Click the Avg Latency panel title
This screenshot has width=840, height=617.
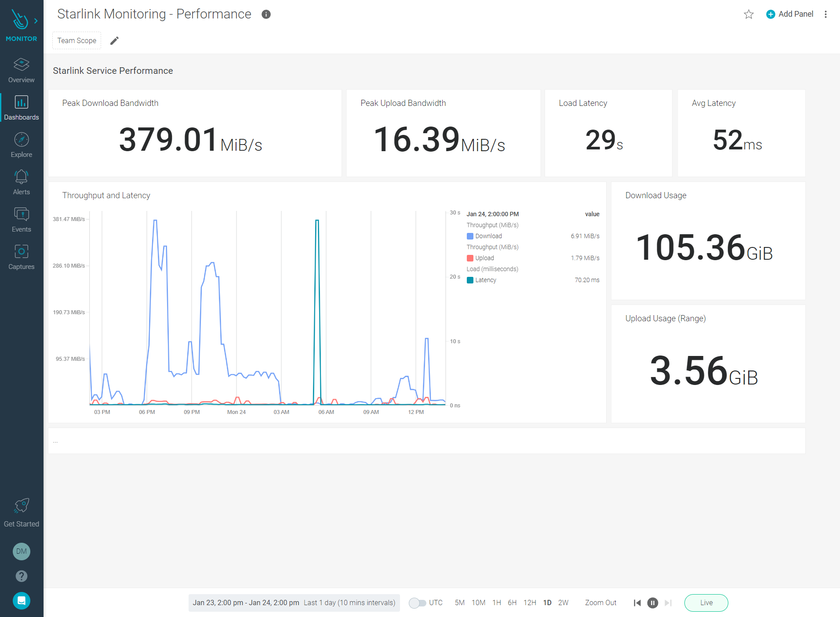(x=713, y=103)
